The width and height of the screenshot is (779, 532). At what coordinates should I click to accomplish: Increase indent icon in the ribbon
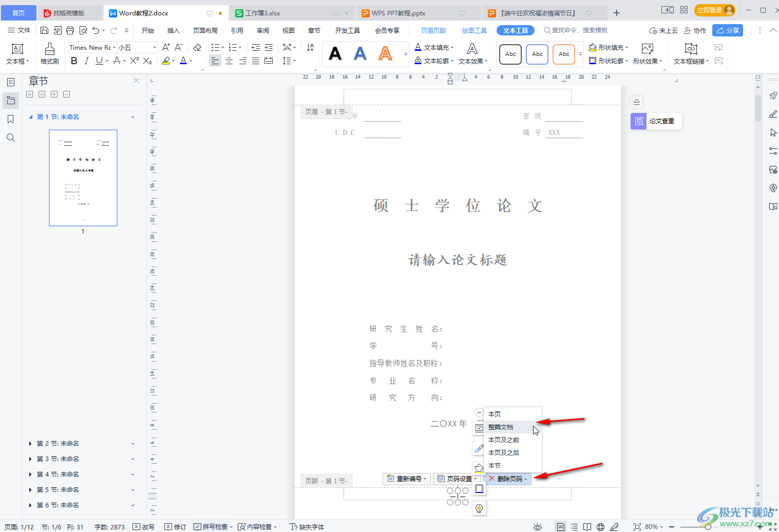269,47
